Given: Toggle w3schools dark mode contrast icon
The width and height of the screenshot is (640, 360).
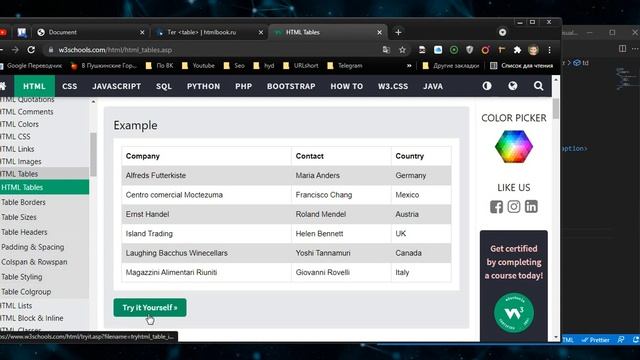Looking at the screenshot, I should tap(487, 86).
